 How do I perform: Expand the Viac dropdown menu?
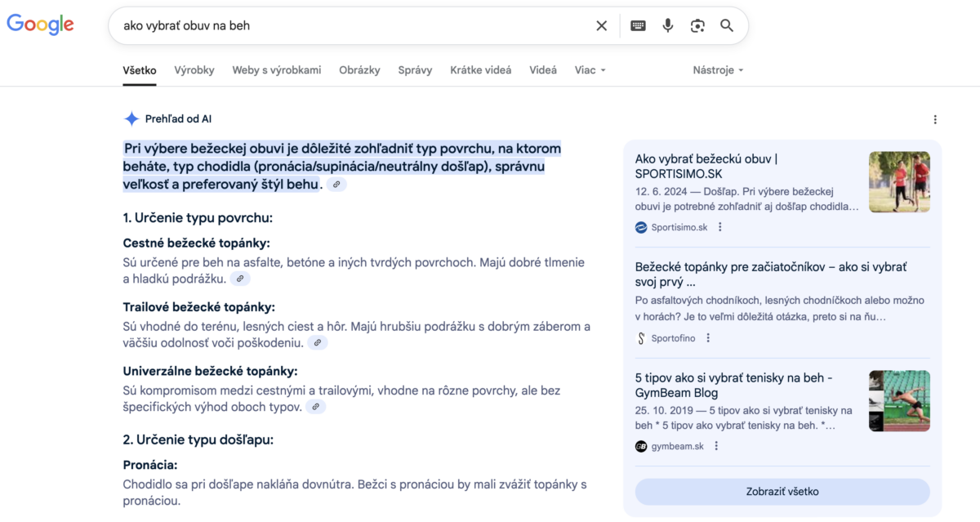[x=590, y=70]
